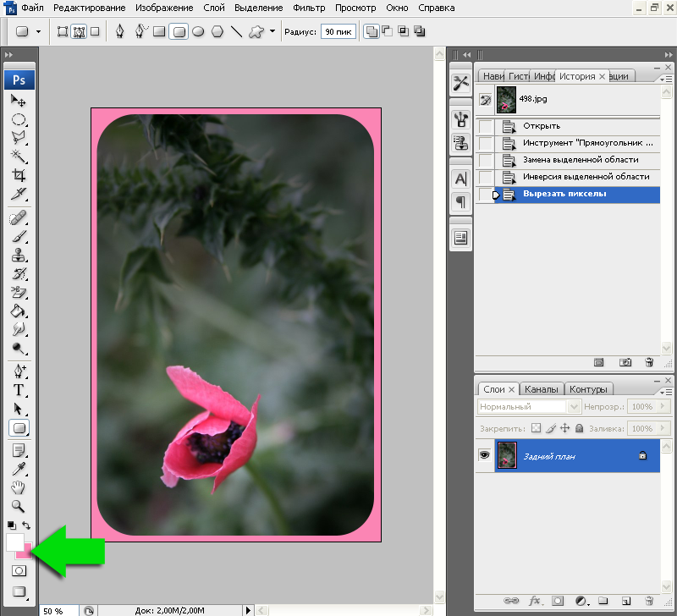Toggle Quick Mask mode button
The image size is (677, 616).
pos(19,571)
